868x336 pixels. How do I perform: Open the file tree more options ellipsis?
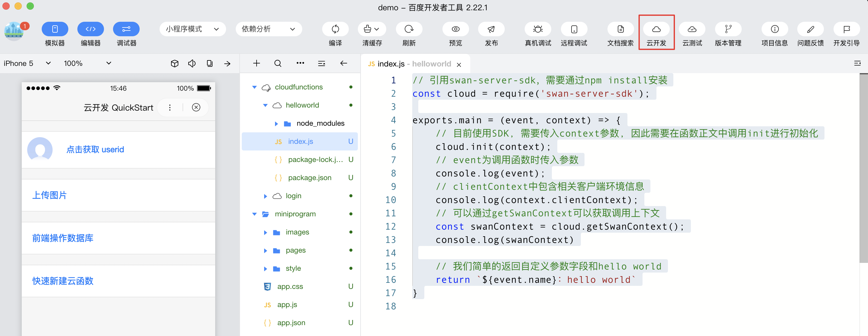pyautogui.click(x=300, y=63)
